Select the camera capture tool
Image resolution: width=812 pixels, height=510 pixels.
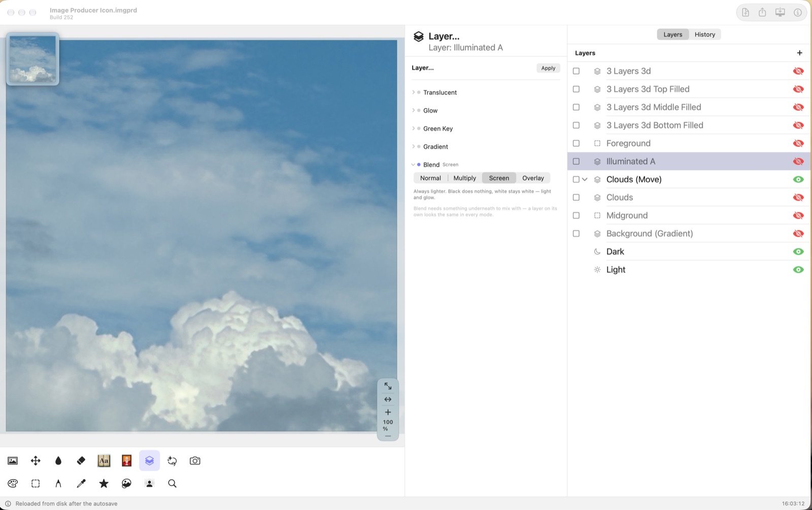coord(195,461)
